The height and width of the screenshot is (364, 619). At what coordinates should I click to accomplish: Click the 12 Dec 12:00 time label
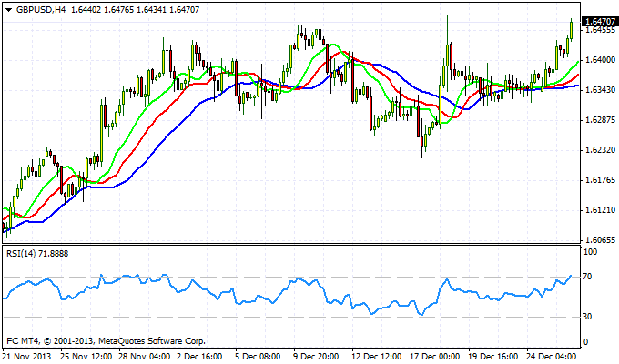377,356
